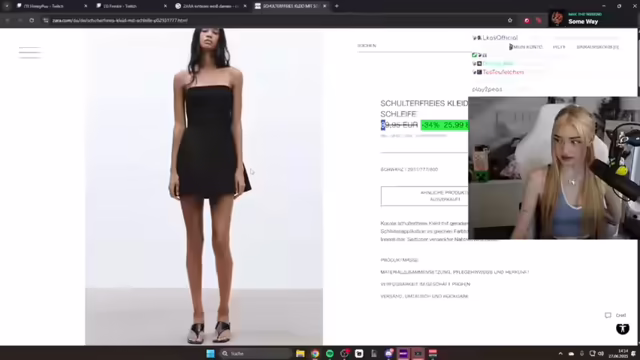Reload the page with the refresh icon

31,20
